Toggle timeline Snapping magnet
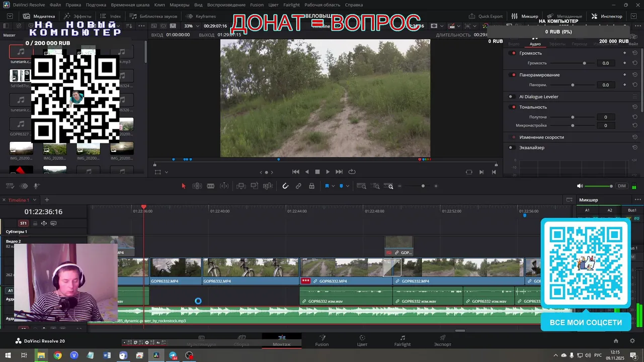The image size is (644, 362). 285,186
